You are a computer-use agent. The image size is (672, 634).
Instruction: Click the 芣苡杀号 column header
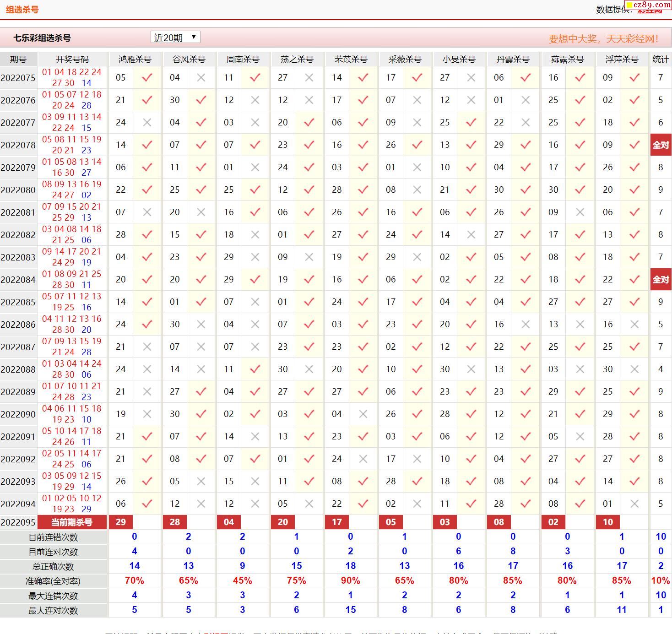351,60
